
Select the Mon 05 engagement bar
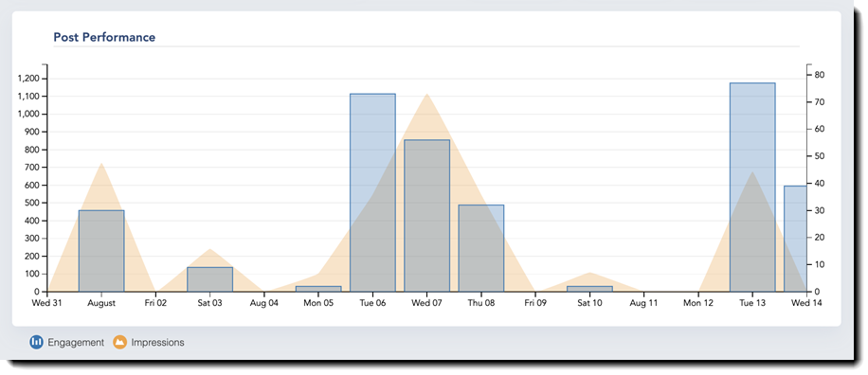tap(318, 289)
